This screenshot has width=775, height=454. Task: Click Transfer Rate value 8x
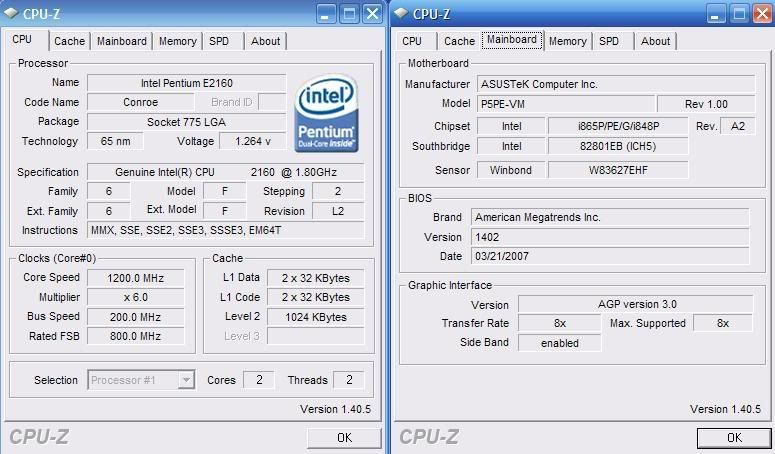560,323
